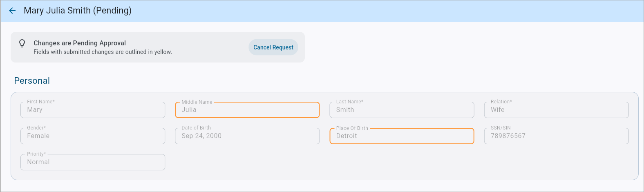Click the Personal section heading
This screenshot has width=644, height=192.
tap(32, 81)
